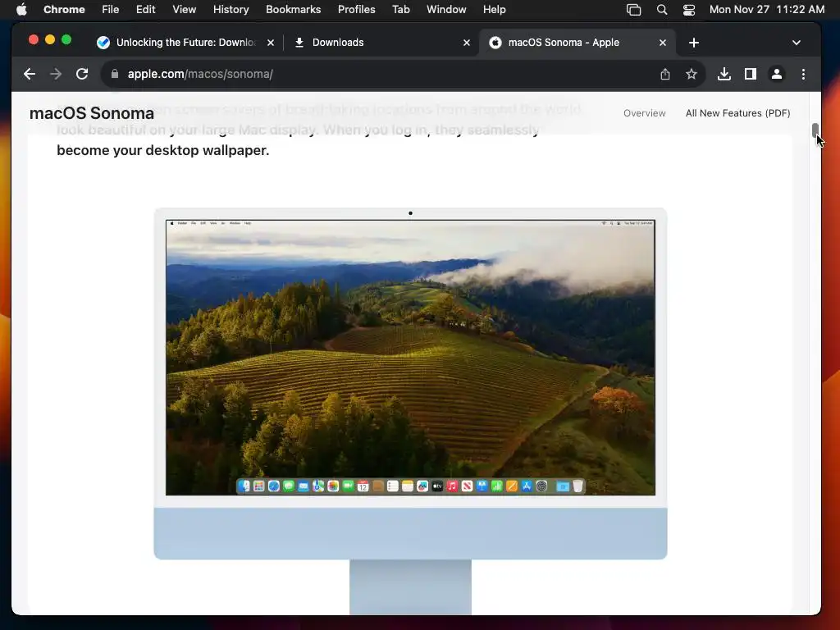The image size is (840, 630).
Task: Click the macOS Sonoma page title
Action: (x=92, y=113)
